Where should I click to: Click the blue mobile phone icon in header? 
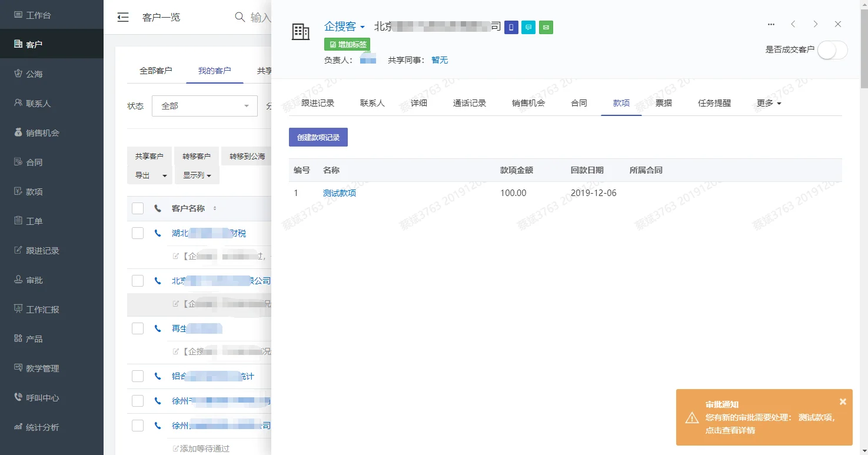[x=511, y=27]
